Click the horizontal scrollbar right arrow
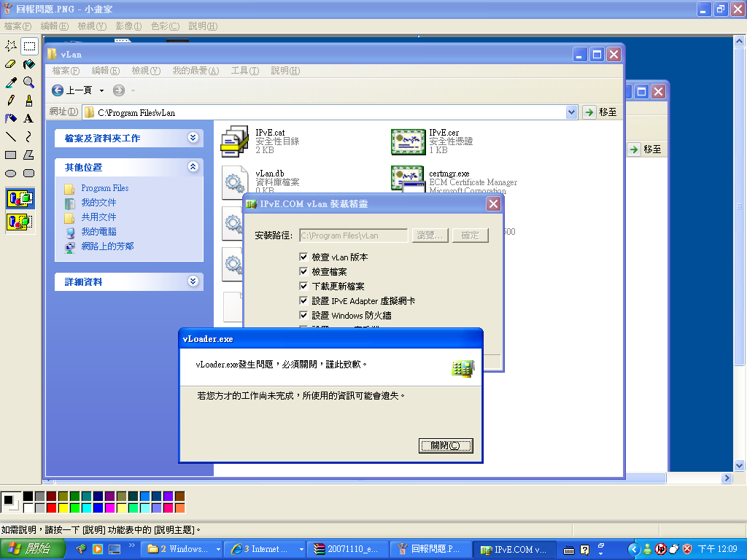Screen dimensions: 747x560 point(727,478)
